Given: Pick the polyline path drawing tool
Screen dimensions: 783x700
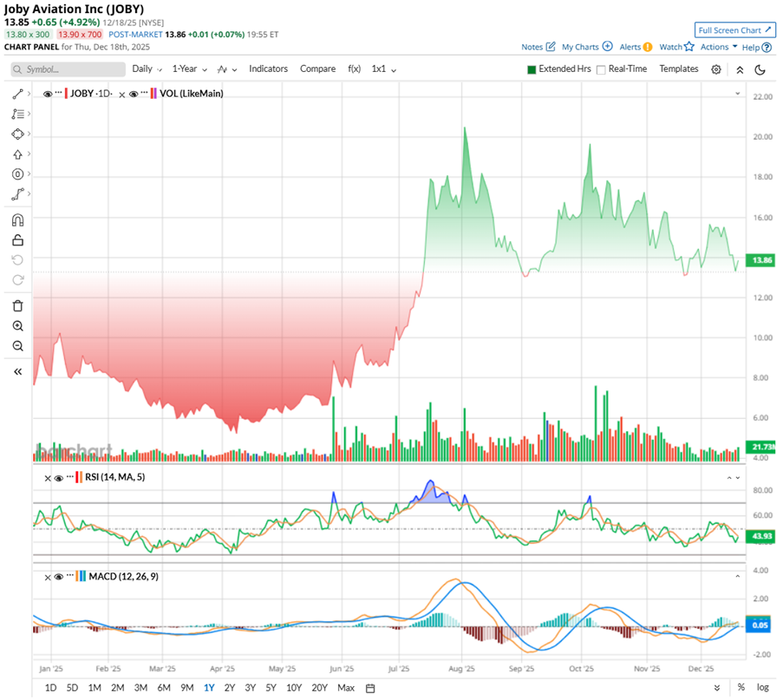Looking at the screenshot, I should (17, 193).
